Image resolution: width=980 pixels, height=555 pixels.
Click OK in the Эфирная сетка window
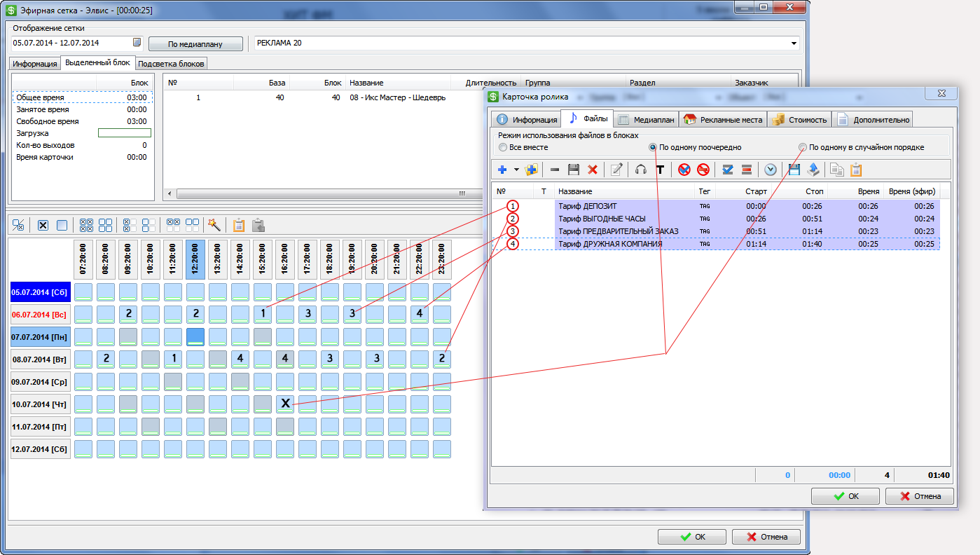(692, 537)
